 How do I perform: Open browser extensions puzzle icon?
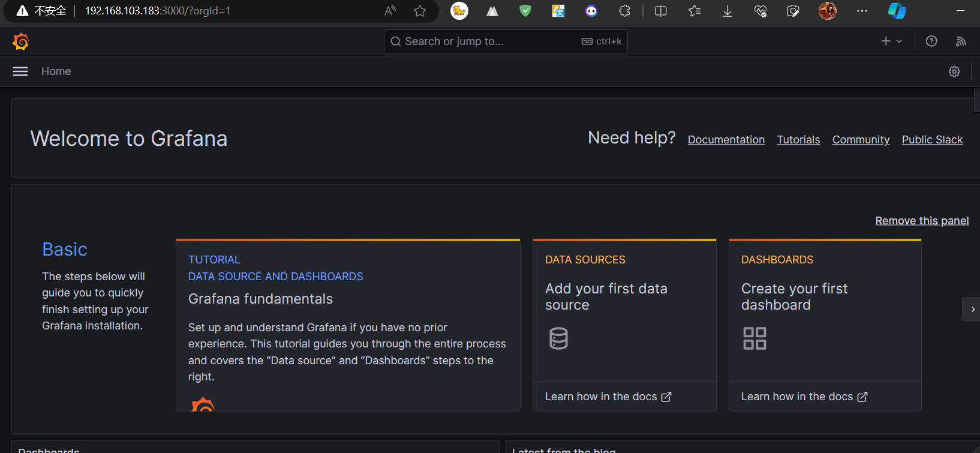tap(624, 11)
